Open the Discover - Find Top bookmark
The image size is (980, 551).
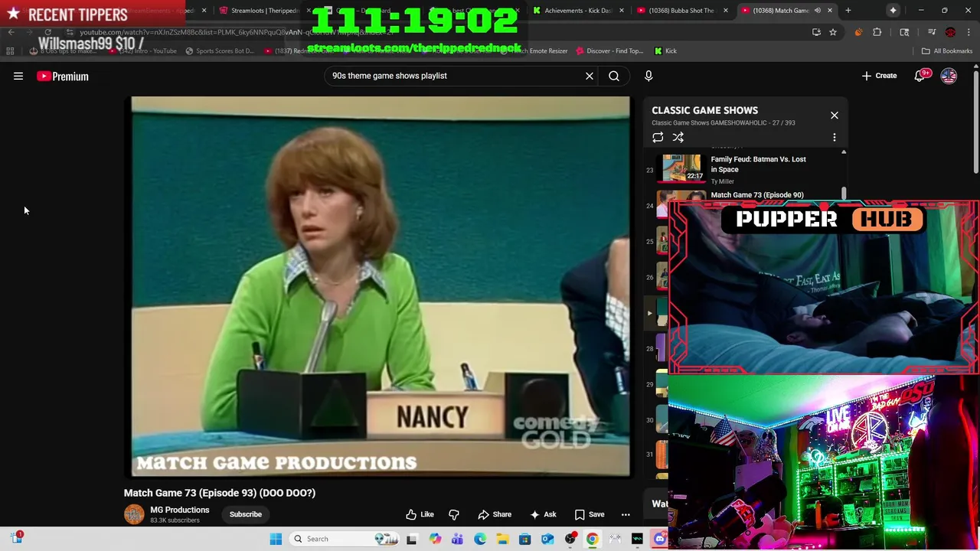pyautogui.click(x=609, y=51)
